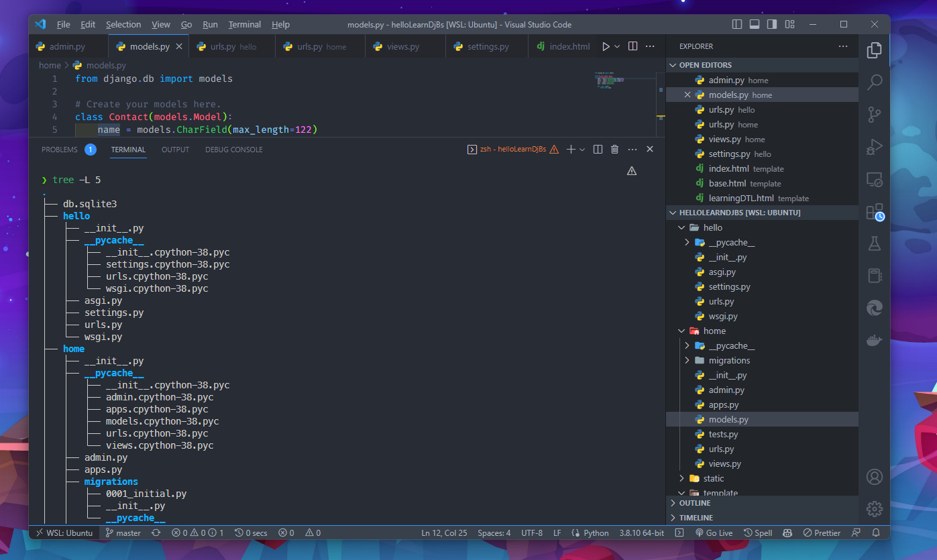Toggle the Spell checker in the status bar
This screenshot has height=560, width=937.
757,533
